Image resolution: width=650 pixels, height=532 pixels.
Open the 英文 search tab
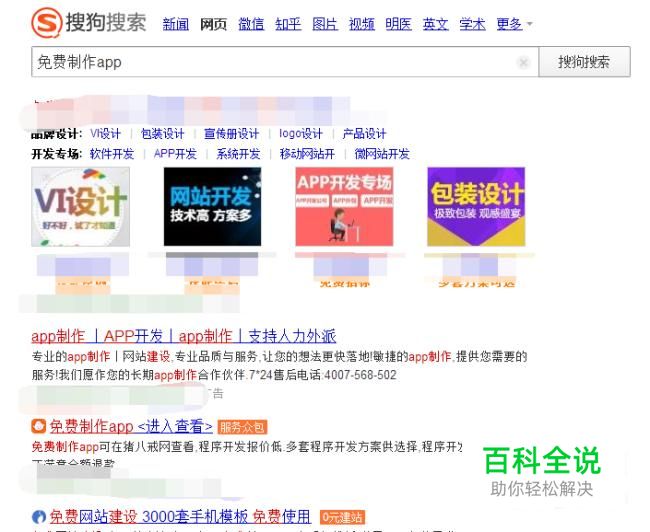click(x=435, y=24)
